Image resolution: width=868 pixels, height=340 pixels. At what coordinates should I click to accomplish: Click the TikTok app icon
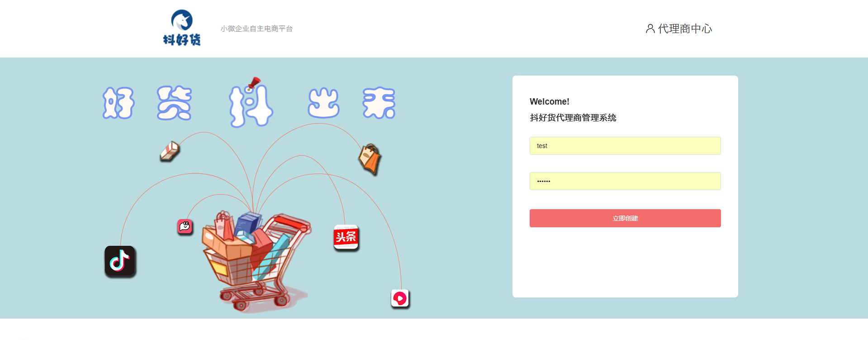(120, 262)
